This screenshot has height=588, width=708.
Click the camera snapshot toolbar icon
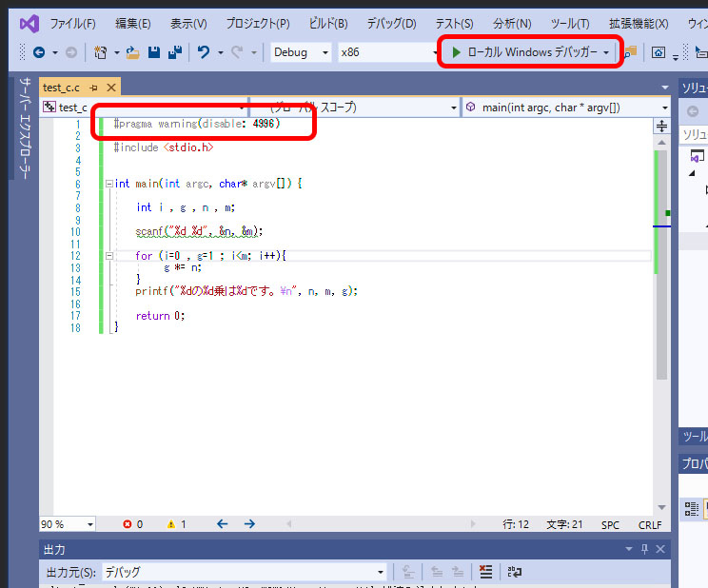[659, 53]
